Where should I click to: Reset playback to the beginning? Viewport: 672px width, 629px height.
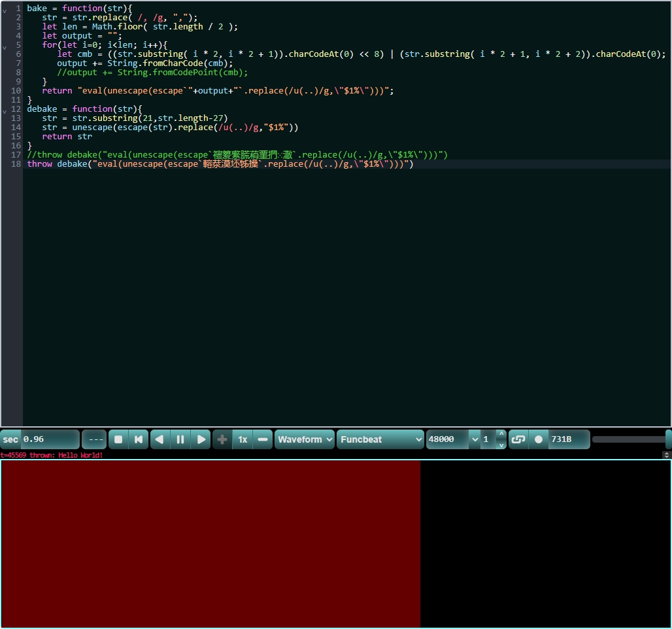(x=139, y=439)
